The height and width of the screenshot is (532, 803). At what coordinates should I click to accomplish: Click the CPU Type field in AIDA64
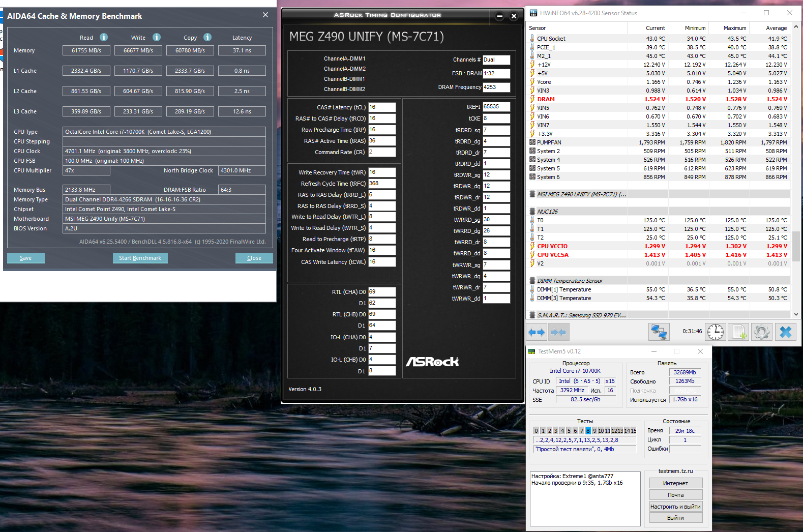pos(164,132)
